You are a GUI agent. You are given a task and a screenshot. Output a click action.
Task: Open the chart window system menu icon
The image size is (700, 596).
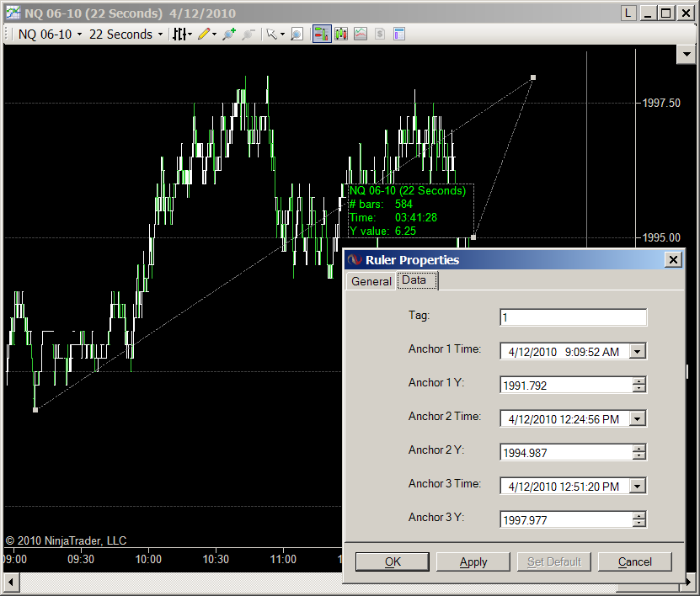point(13,13)
